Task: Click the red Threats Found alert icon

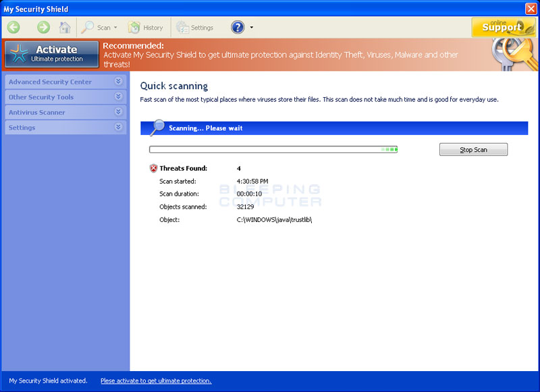Action: (153, 168)
